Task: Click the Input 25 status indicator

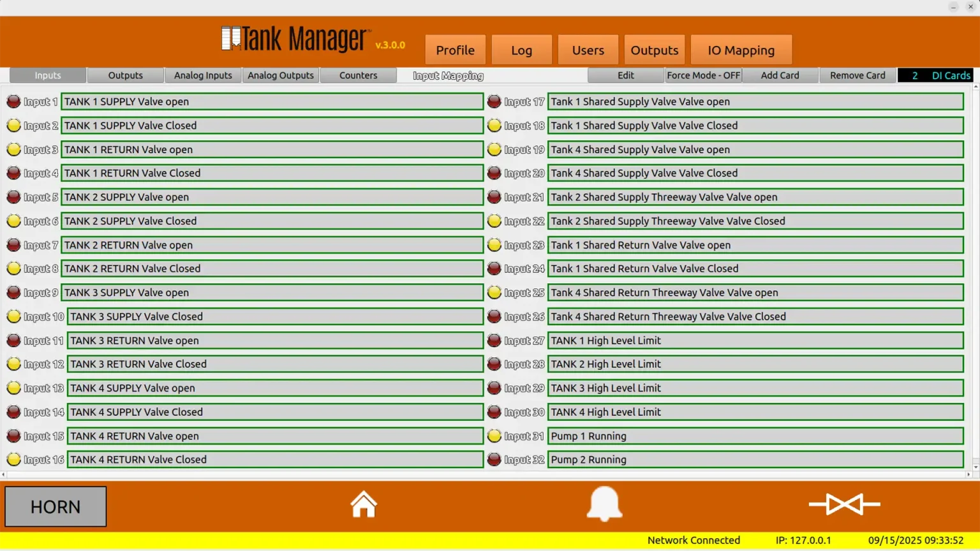Action: coord(494,293)
